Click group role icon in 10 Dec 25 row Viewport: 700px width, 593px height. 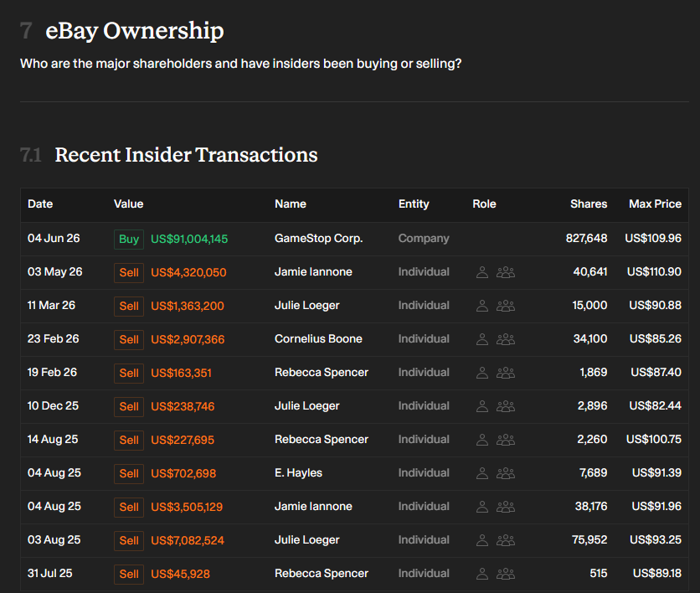coord(506,406)
